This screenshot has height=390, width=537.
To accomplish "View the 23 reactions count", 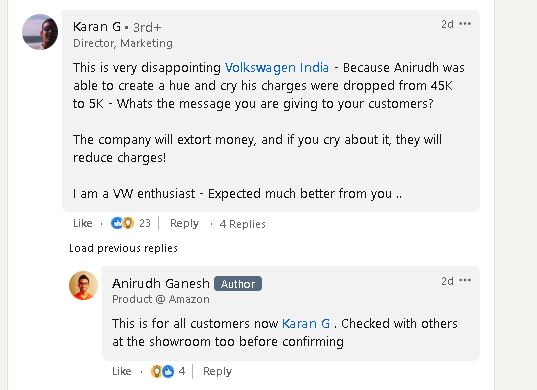I will coord(145,223).
